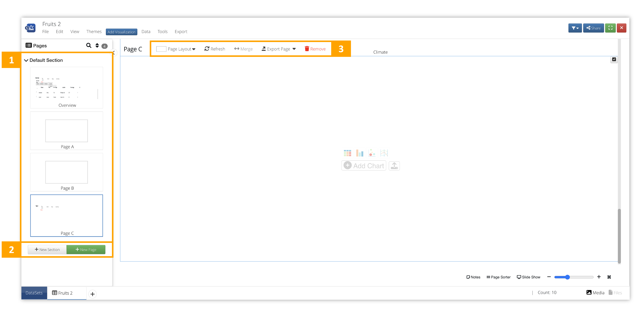The height and width of the screenshot is (317, 644).
Task: Click the New Page button
Action: click(86, 250)
